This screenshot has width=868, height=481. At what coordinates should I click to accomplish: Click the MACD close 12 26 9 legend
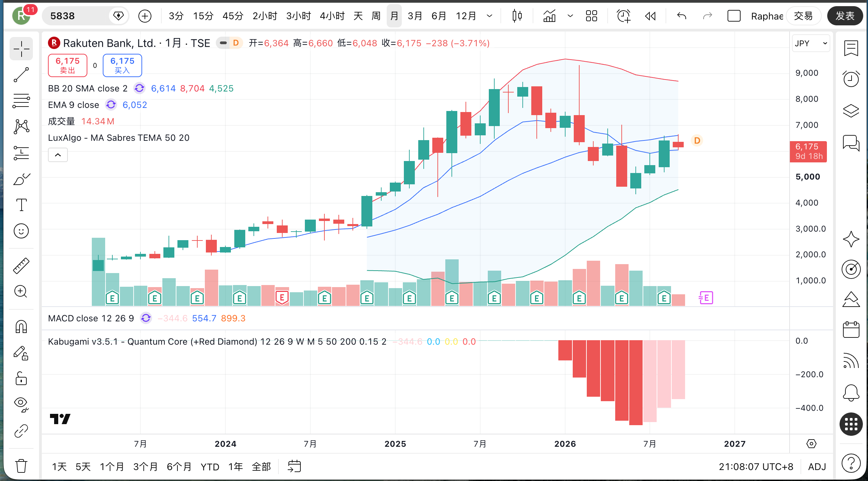tap(91, 318)
